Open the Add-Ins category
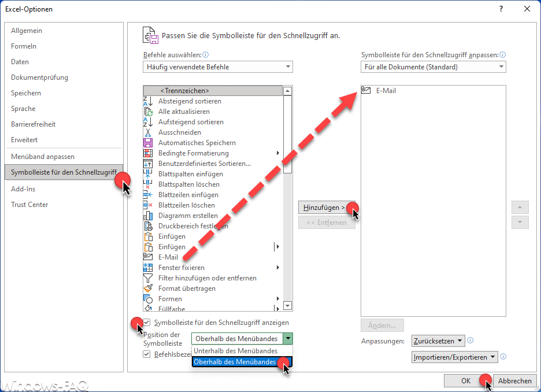 tap(64, 188)
